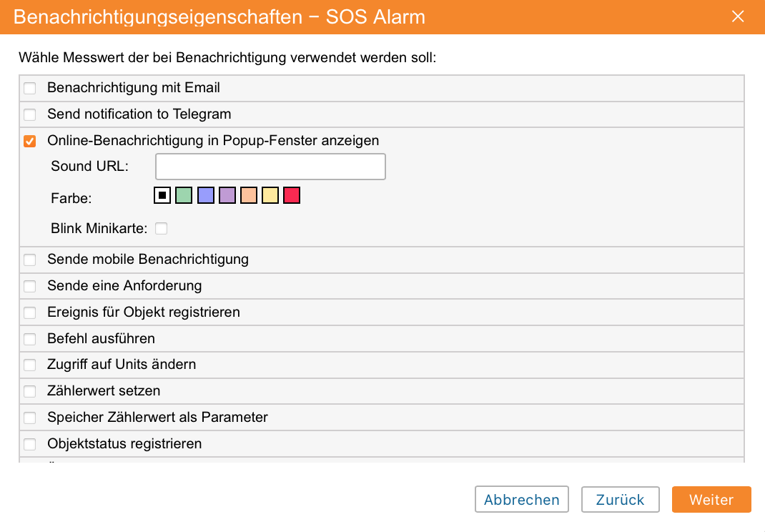The height and width of the screenshot is (532, 765).
Task: Pick the green color swatch
Action: 184,195
